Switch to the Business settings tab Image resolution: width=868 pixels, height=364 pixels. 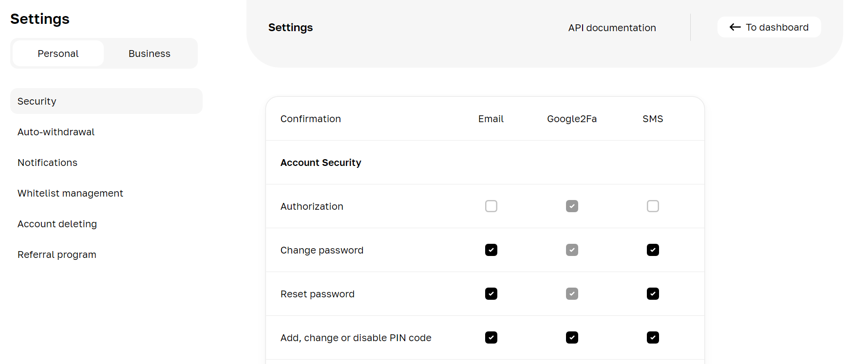click(150, 54)
